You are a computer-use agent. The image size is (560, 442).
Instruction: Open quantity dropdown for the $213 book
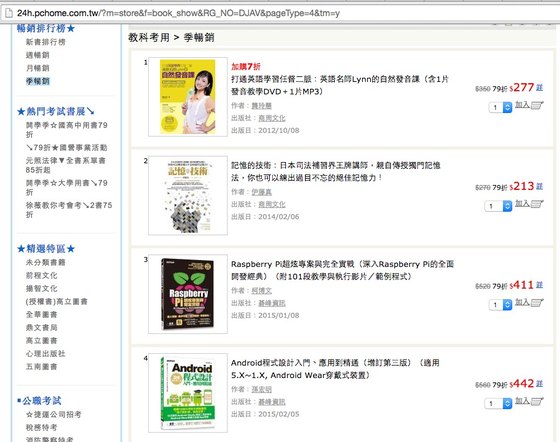[498, 206]
